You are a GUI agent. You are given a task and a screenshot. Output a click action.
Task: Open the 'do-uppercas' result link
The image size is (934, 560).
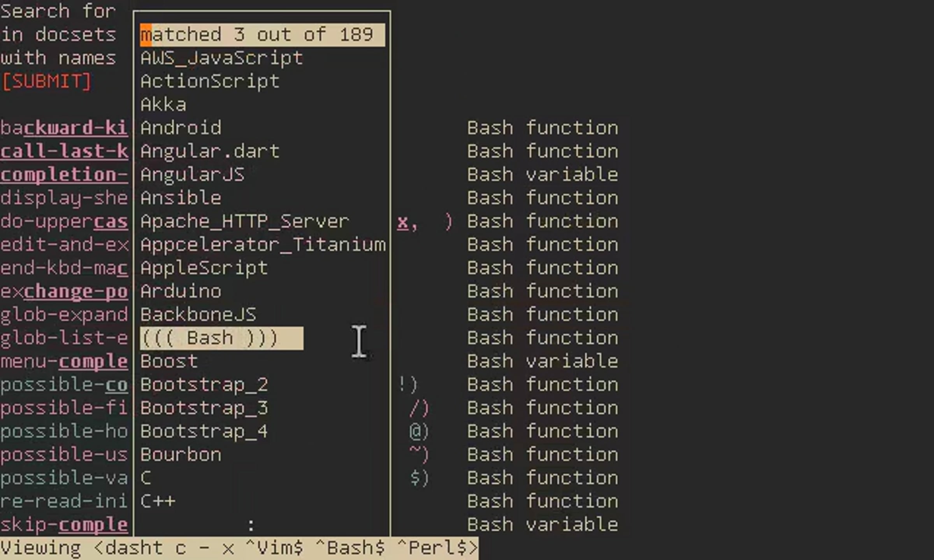tap(64, 222)
